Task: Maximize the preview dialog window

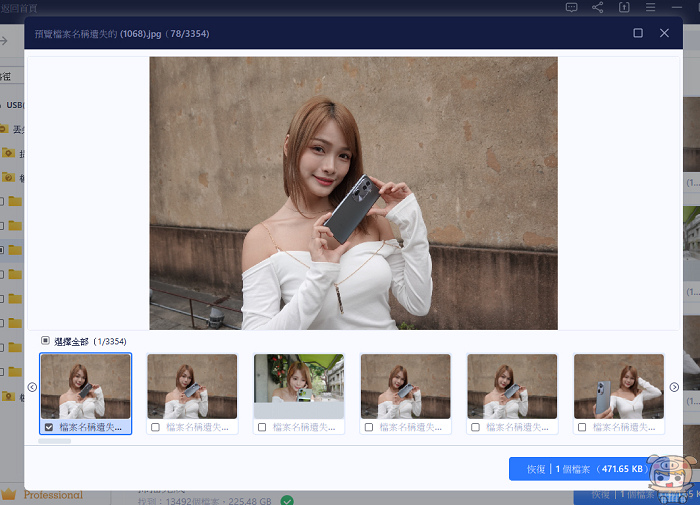Action: coord(638,33)
